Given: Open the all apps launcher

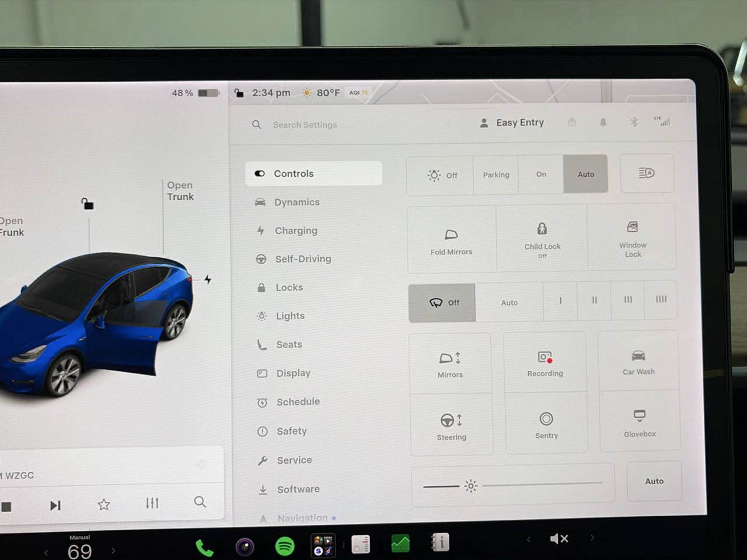Looking at the screenshot, I should click(323, 545).
